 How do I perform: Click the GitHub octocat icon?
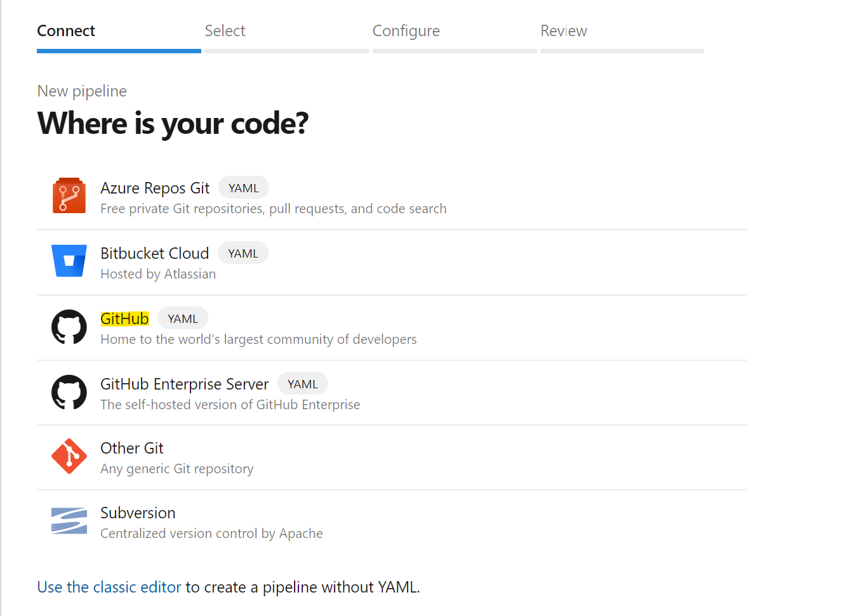click(x=69, y=327)
